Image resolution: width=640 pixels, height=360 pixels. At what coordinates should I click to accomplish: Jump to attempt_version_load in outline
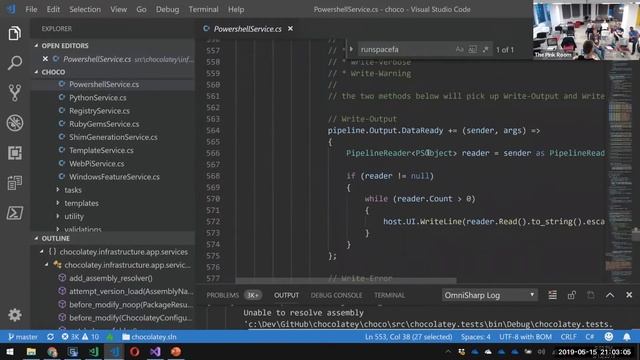pyautogui.click(x=131, y=291)
